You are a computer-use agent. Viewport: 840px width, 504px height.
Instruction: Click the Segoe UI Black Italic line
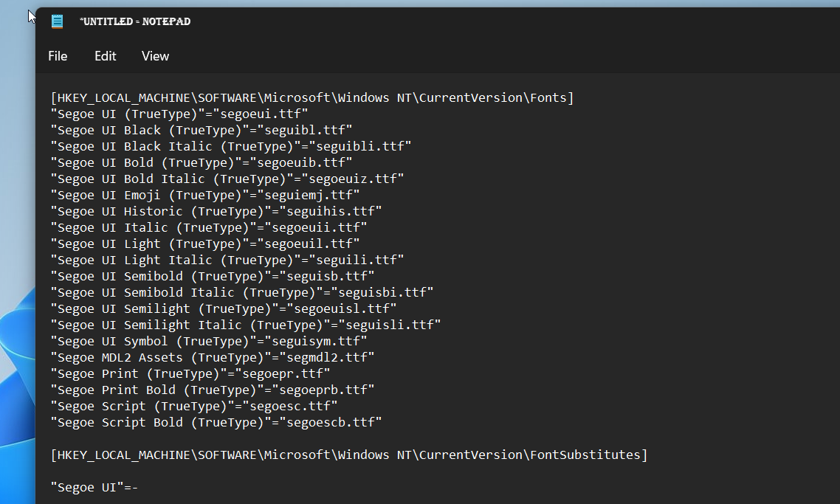tap(230, 146)
